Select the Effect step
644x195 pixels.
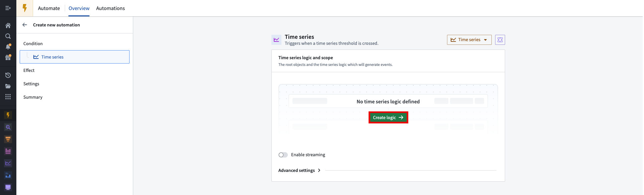click(x=29, y=70)
